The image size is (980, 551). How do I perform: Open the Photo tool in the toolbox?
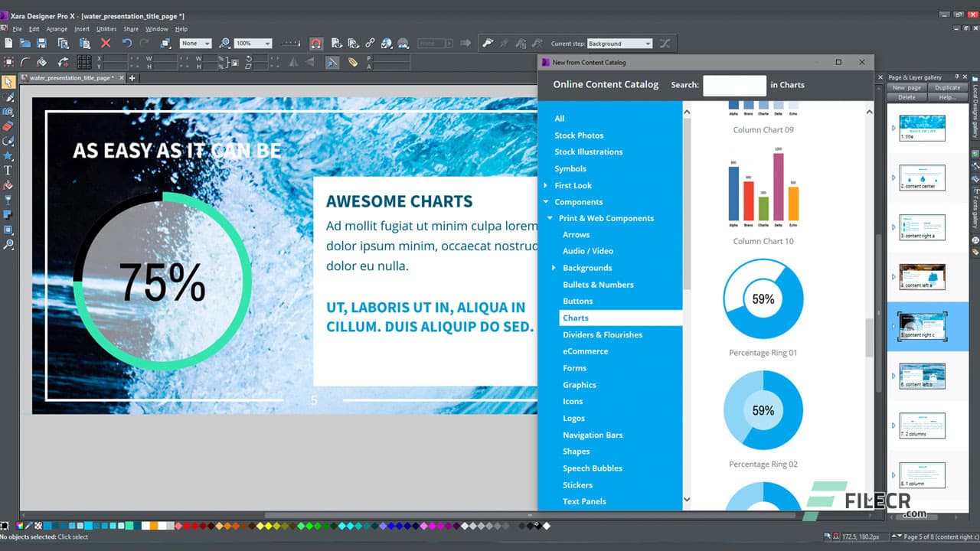tap(9, 112)
